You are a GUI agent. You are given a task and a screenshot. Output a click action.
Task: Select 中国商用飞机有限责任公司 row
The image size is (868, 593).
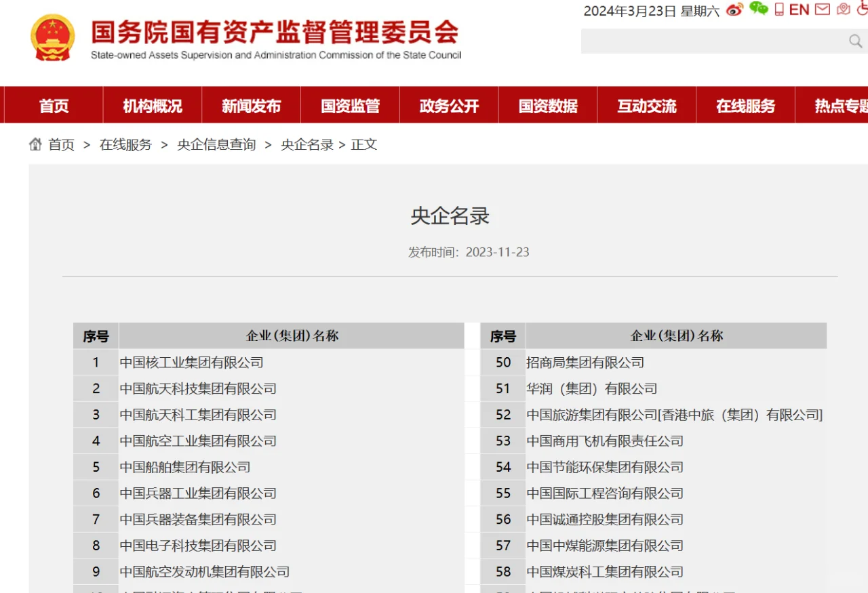tap(606, 441)
